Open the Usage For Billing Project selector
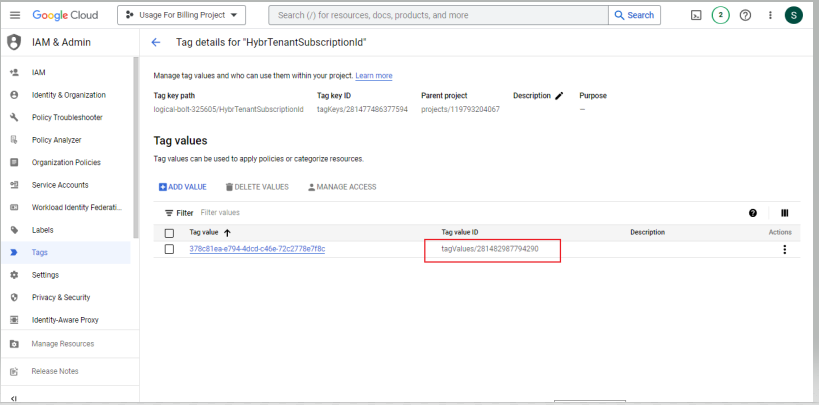The image size is (819, 405). click(182, 15)
